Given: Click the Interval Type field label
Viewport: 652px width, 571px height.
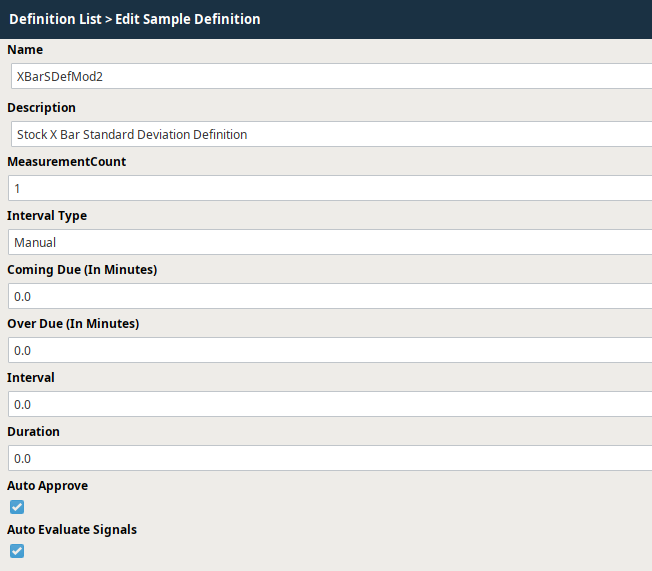Looking at the screenshot, I should tap(47, 216).
